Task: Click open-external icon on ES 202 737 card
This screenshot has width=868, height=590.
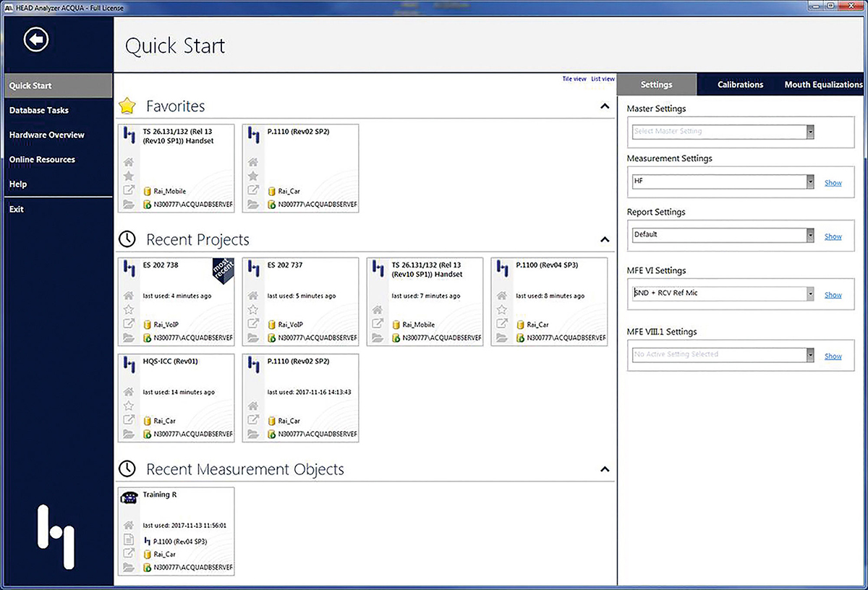Action: click(253, 323)
